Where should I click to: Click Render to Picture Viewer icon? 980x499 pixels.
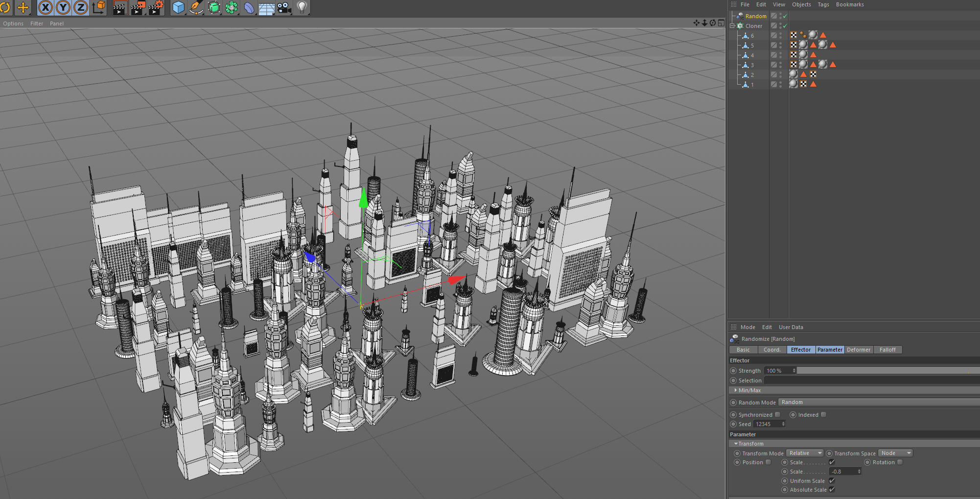(138, 7)
